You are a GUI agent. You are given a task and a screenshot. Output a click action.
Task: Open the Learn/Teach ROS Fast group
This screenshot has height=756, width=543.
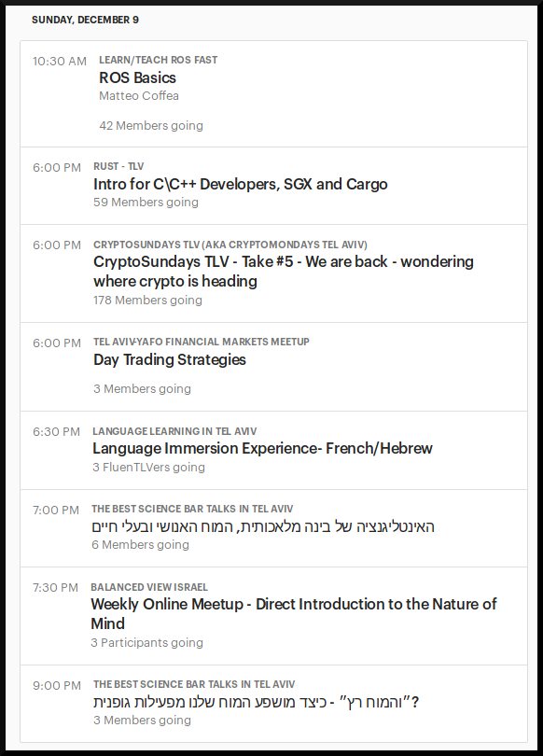tap(158, 60)
